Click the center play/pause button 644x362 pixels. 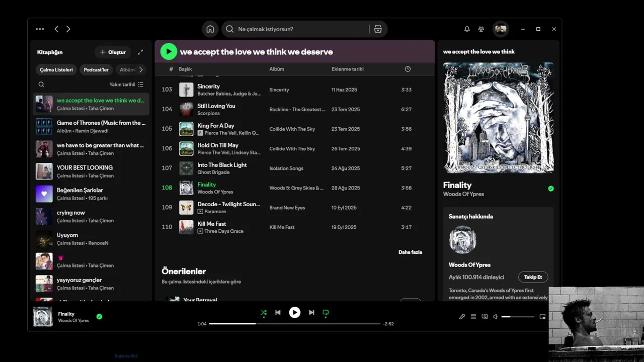click(295, 312)
